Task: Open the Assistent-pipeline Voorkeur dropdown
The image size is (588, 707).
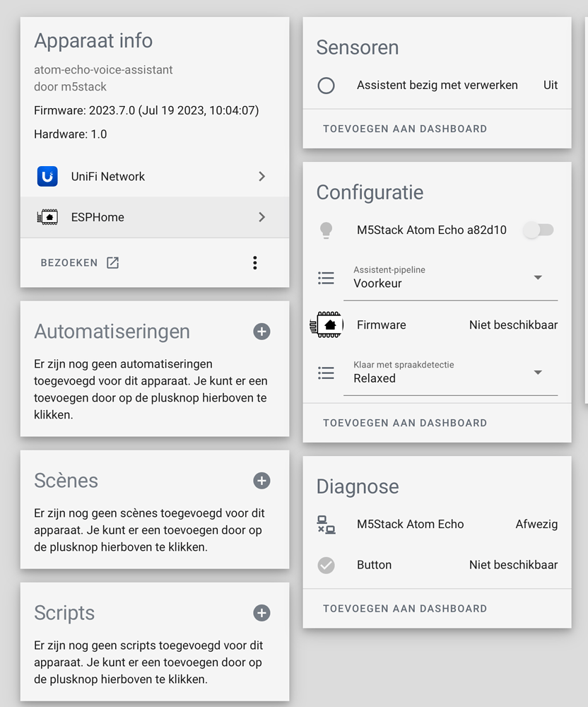Action: coord(539,278)
